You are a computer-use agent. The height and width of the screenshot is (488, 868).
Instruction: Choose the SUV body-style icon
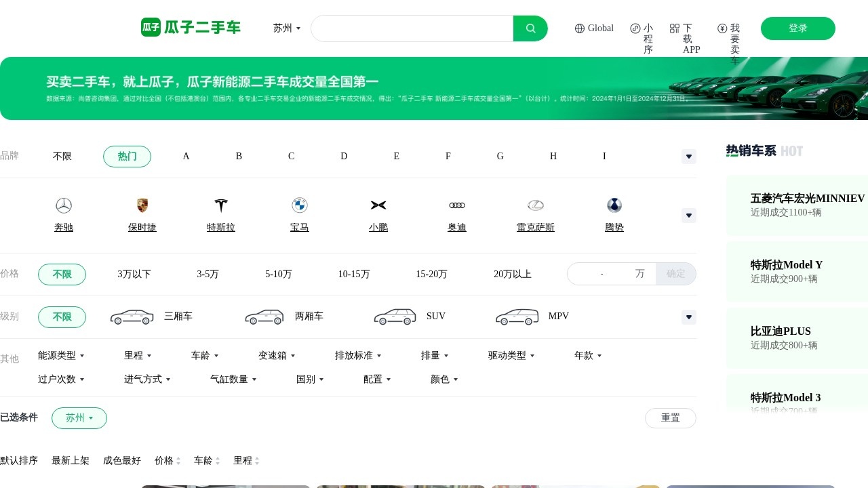click(x=395, y=316)
